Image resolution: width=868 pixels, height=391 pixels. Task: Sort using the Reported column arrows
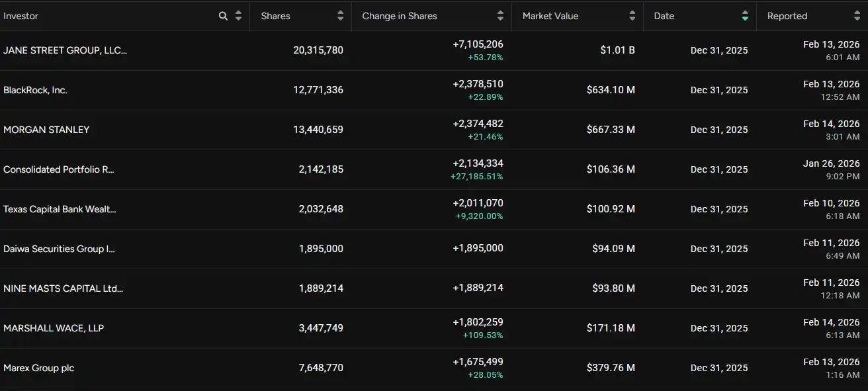pyautogui.click(x=857, y=16)
